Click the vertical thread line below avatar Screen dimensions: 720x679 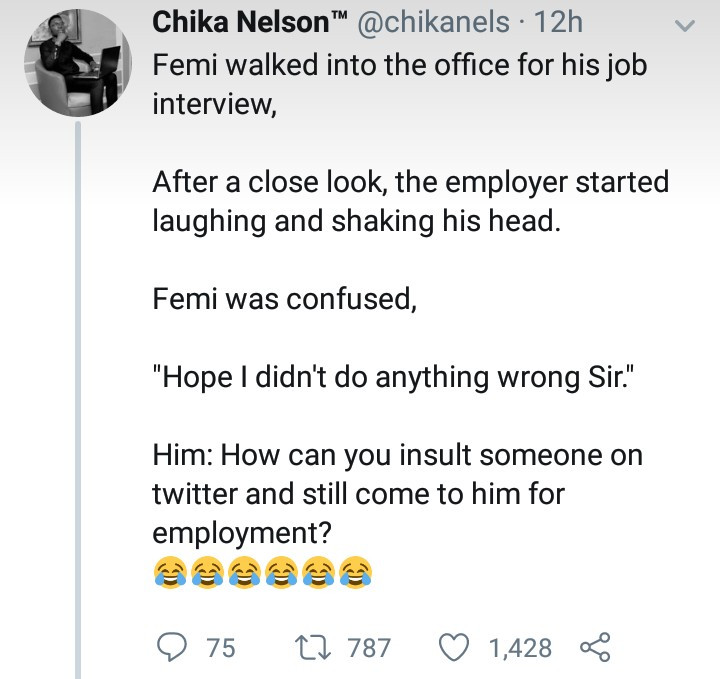tap(78, 400)
